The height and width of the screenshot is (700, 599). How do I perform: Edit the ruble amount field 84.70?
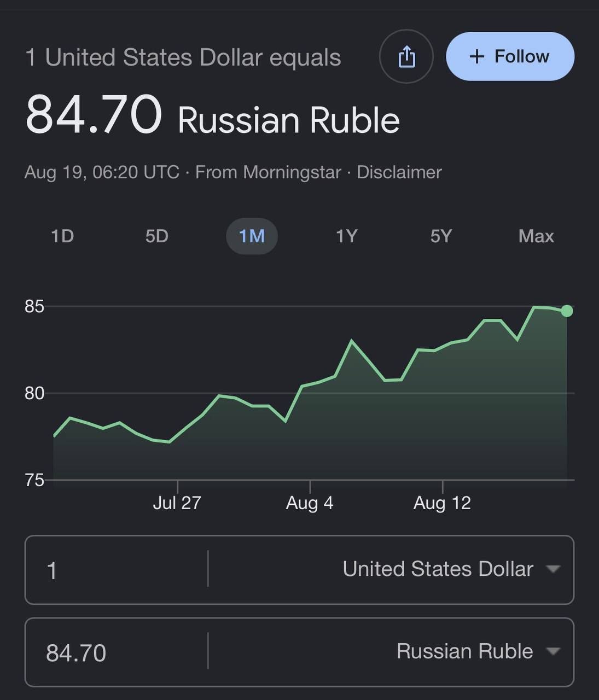117,652
